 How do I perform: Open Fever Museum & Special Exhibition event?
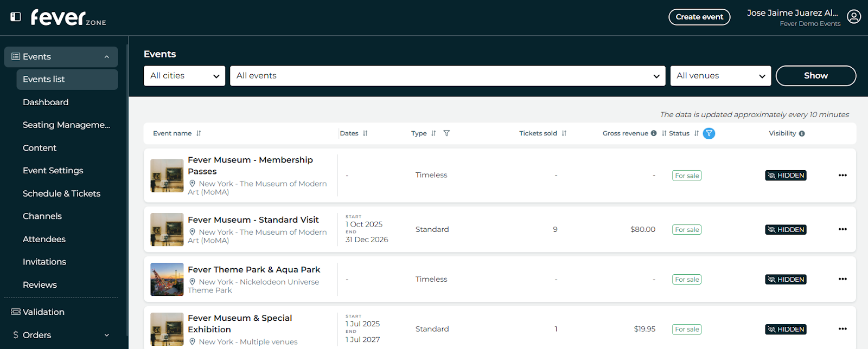pyautogui.click(x=240, y=324)
